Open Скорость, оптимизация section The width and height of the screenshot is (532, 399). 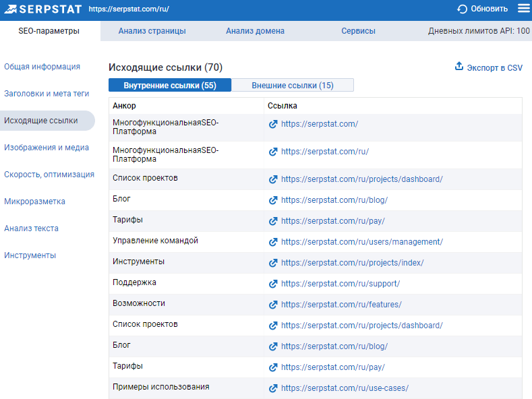[49, 175]
